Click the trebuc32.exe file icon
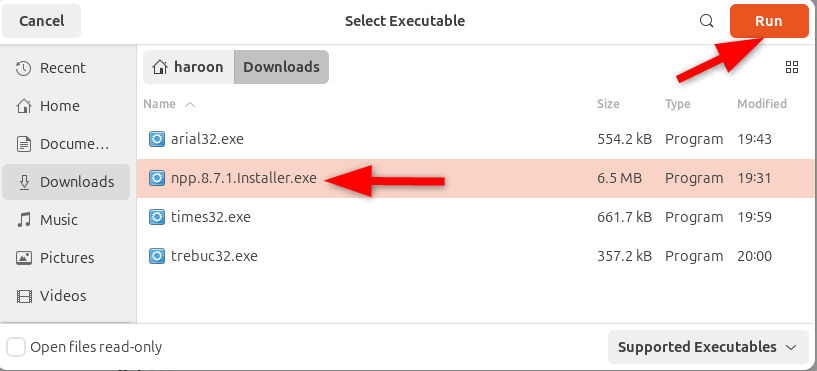Viewport: 817px width, 371px height. 156,256
